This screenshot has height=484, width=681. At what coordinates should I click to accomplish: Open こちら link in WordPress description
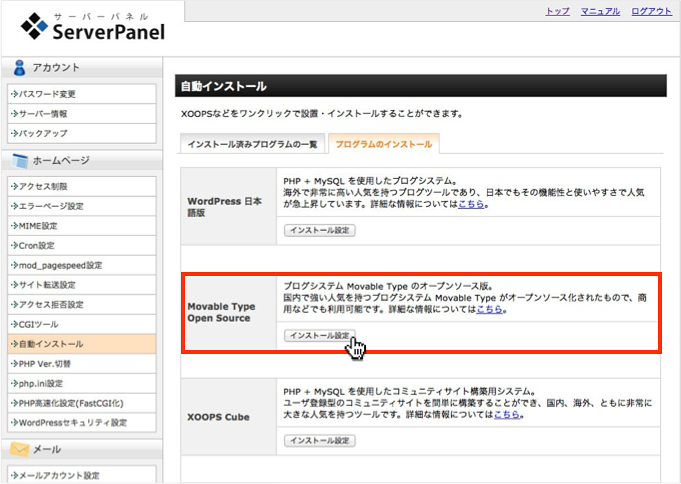471,204
